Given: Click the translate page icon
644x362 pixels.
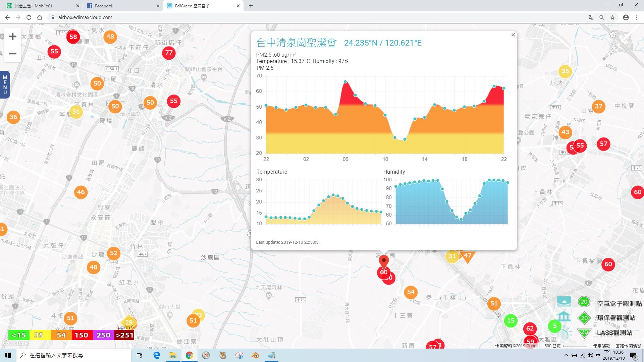Looking at the screenshot, I should [x=591, y=17].
